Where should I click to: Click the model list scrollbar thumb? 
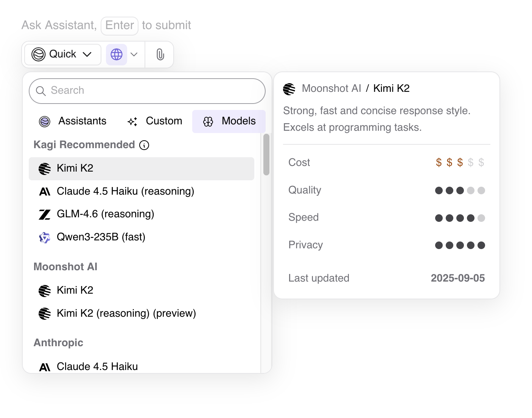[266, 154]
